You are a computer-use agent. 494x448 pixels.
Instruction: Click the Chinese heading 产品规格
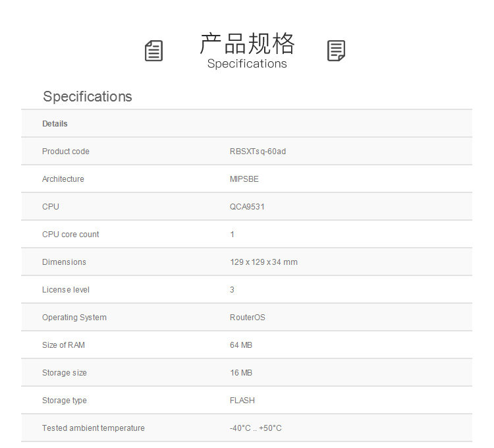pyautogui.click(x=247, y=43)
